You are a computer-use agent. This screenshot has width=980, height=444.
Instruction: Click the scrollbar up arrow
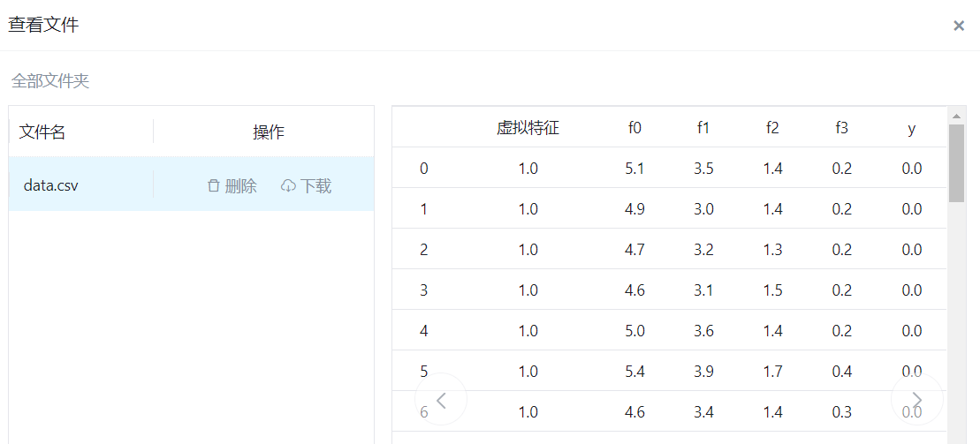pyautogui.click(x=956, y=116)
